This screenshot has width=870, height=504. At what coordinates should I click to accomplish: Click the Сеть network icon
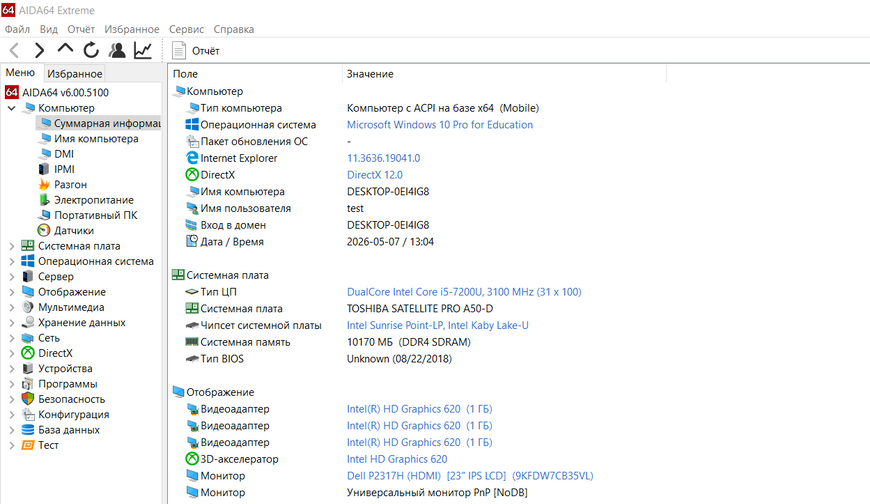click(x=28, y=337)
